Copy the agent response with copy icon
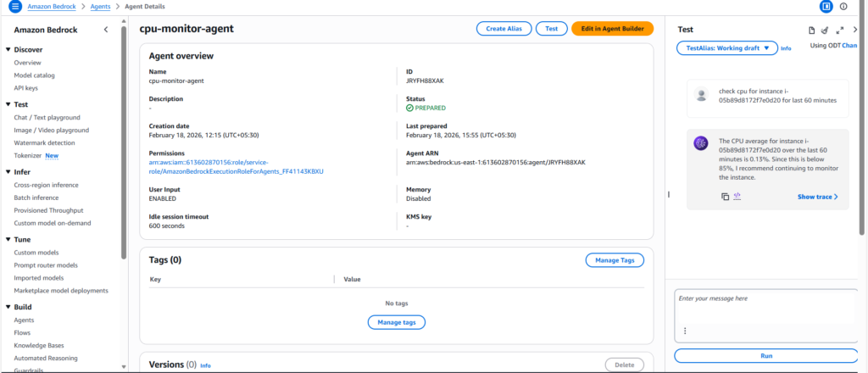868x373 pixels. coord(725,197)
